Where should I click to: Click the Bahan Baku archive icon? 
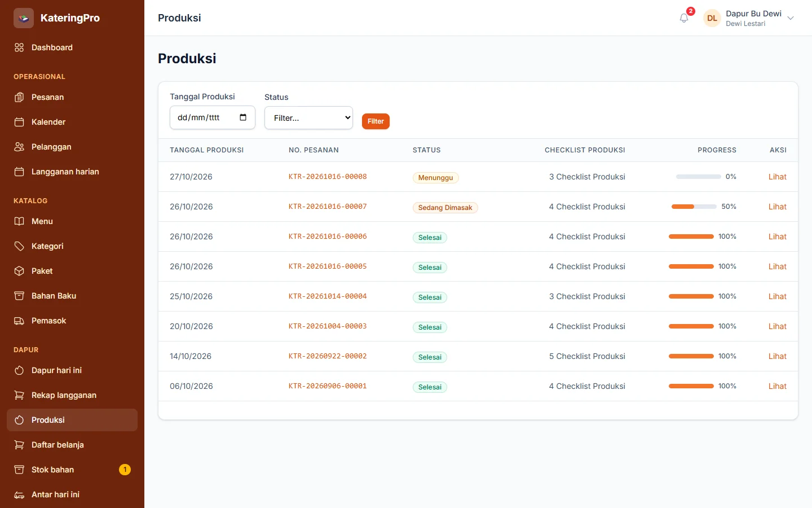point(19,296)
